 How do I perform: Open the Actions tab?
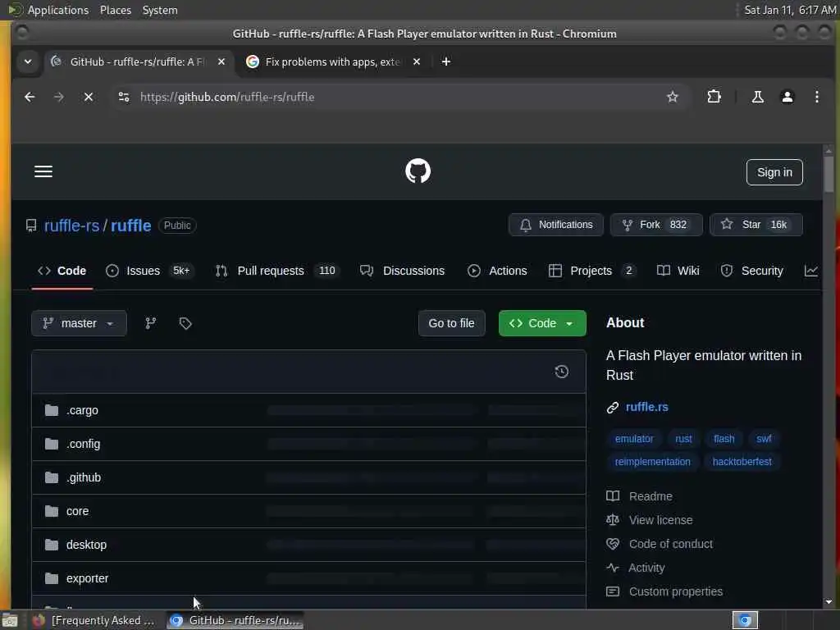(x=497, y=271)
